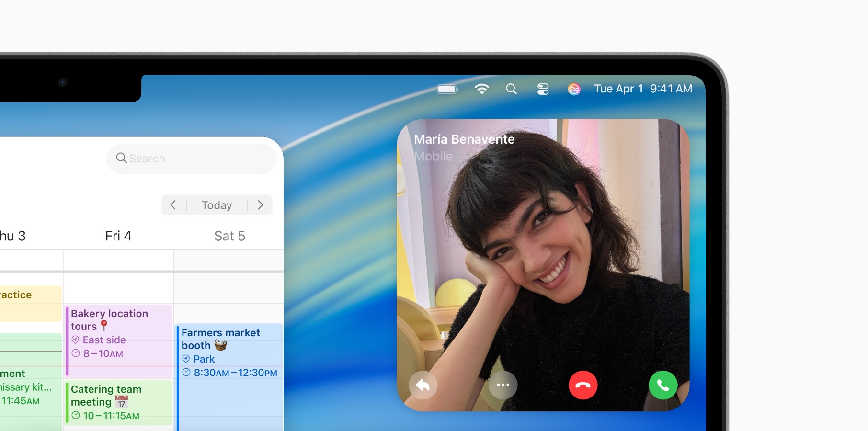Screen dimensions: 868x431
Task: Open the green Thursday event ending 11:45AM
Action: (31, 382)
